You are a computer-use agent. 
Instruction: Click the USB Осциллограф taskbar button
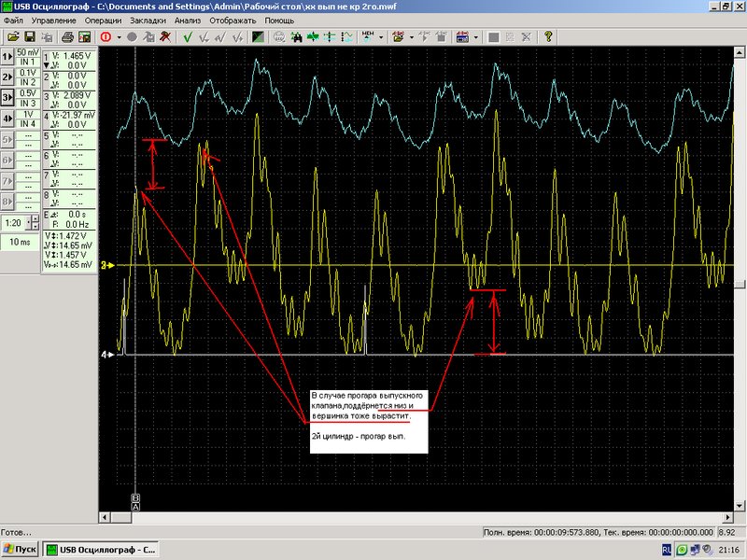pos(101,550)
